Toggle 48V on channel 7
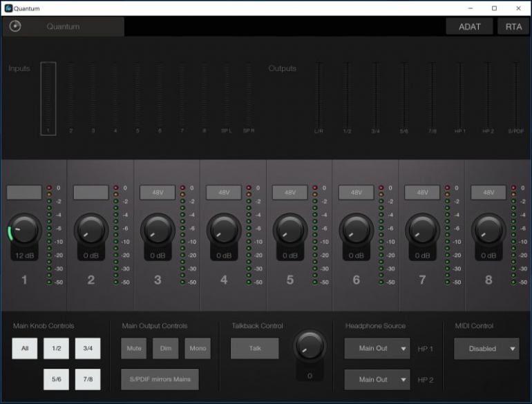The image size is (532, 404). tap(422, 193)
